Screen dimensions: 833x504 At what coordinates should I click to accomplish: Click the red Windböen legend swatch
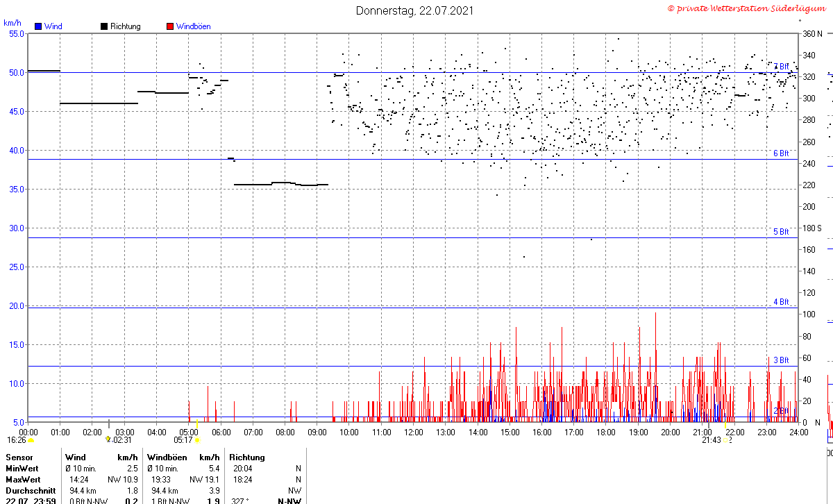click(170, 26)
